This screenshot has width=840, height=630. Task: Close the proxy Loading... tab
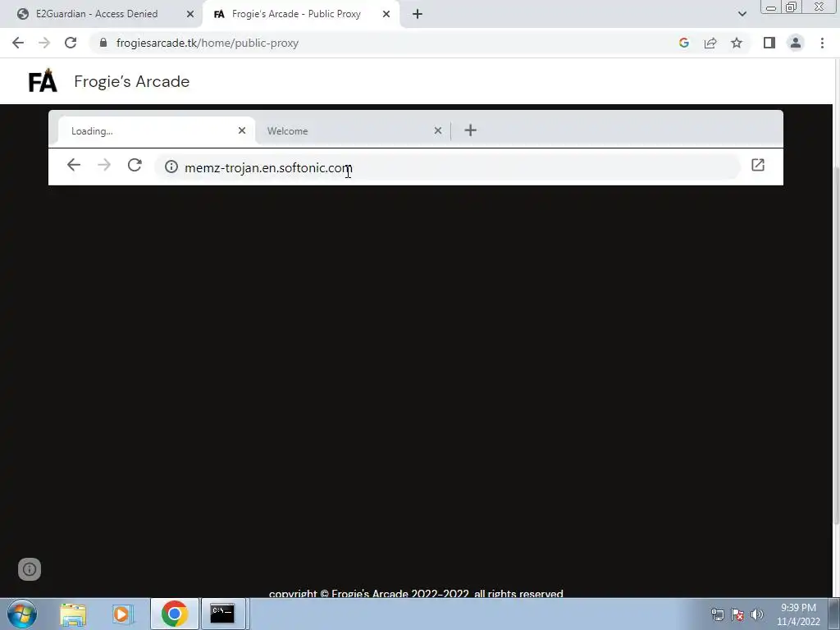click(x=242, y=130)
